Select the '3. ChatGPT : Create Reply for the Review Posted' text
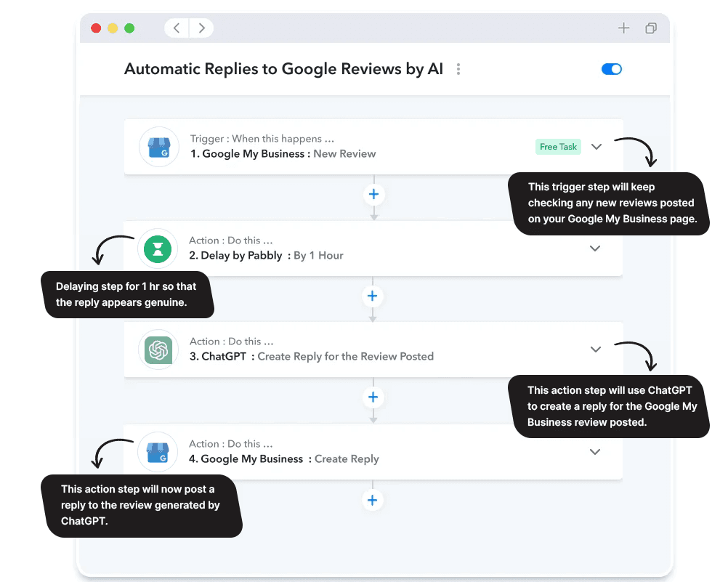Screen dimensions: 728x582 click(x=312, y=356)
